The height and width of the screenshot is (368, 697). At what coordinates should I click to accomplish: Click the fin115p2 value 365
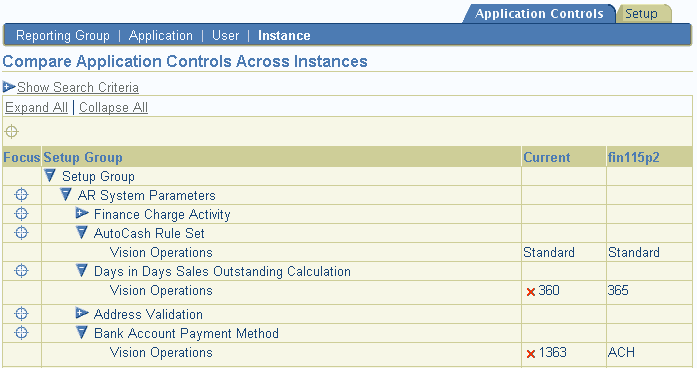(618, 291)
